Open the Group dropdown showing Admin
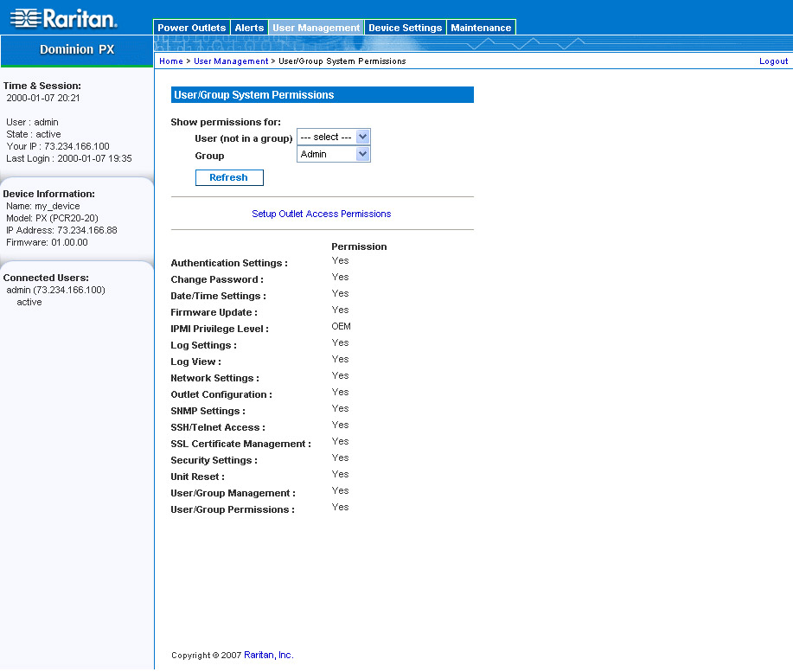The height and width of the screenshot is (672, 793). 333,155
